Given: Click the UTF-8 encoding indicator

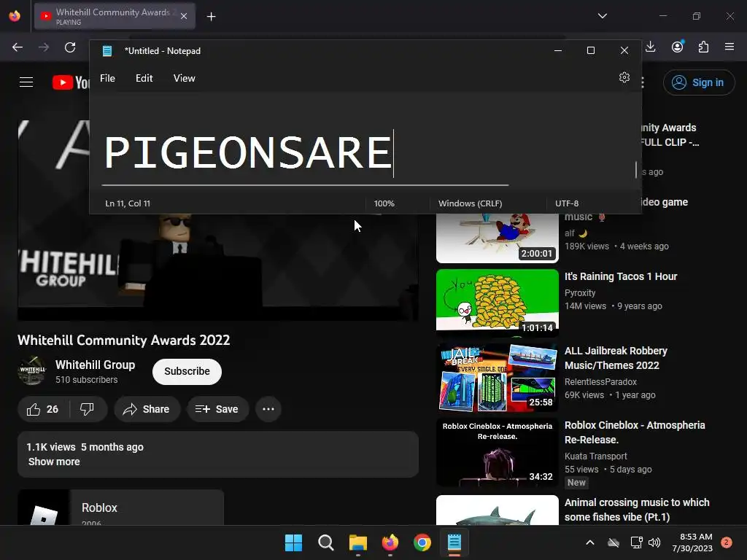Looking at the screenshot, I should tap(566, 203).
